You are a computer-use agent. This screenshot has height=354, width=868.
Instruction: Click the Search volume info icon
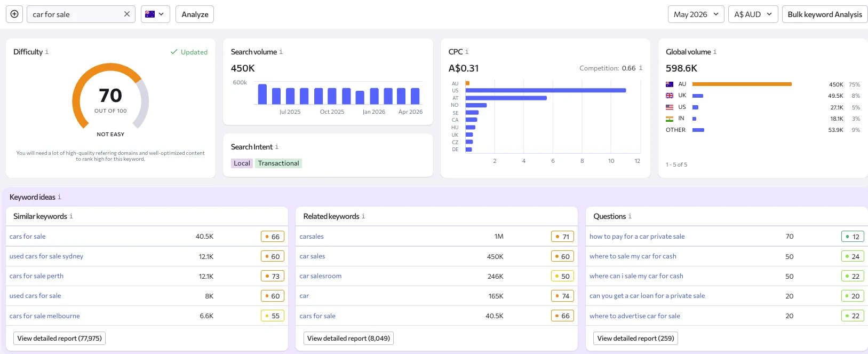pyautogui.click(x=281, y=52)
